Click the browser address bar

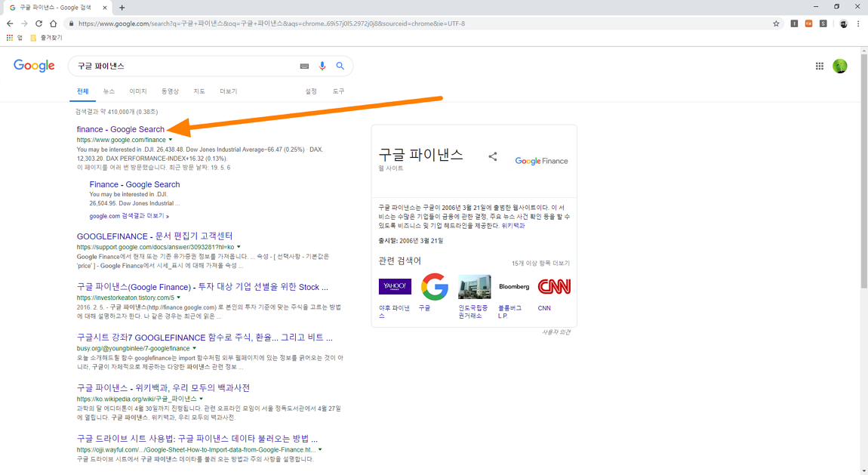[x=420, y=24]
